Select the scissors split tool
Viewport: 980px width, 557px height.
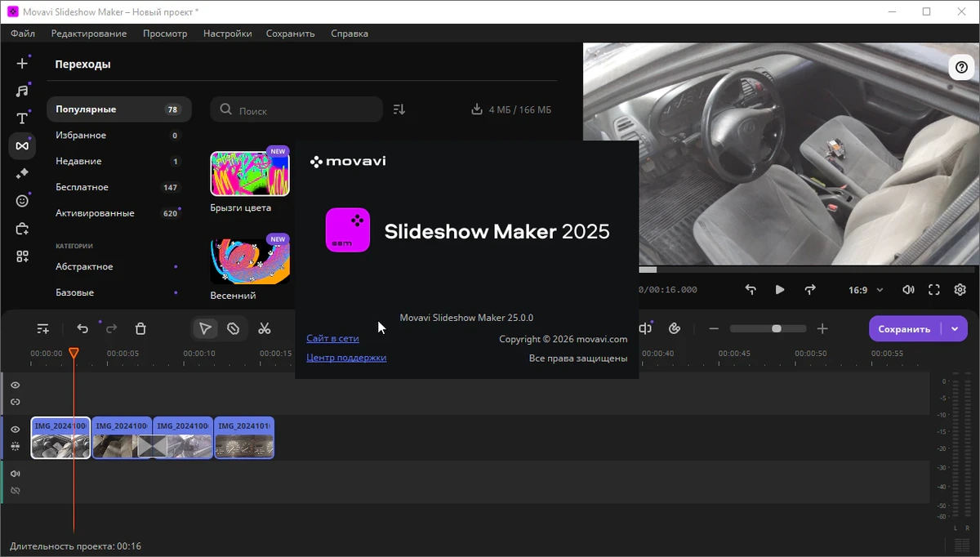[264, 328]
